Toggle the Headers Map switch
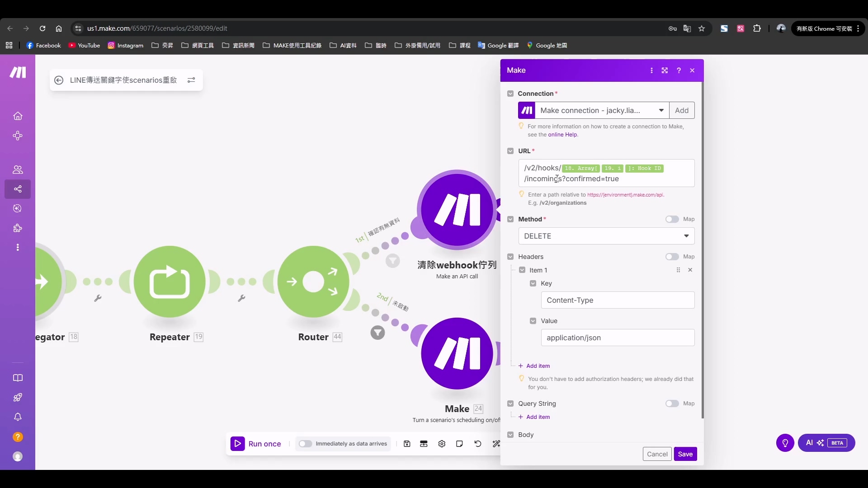 672,257
